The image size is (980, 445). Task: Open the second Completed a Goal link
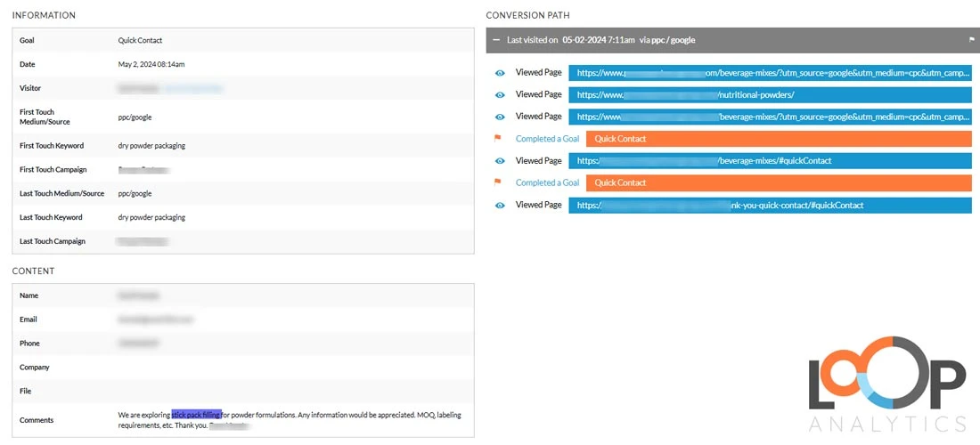click(548, 182)
